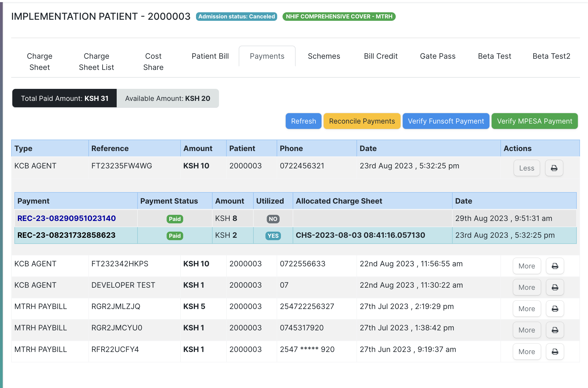Click date 29th Aug 2023, 9:51:31 am

click(x=504, y=218)
